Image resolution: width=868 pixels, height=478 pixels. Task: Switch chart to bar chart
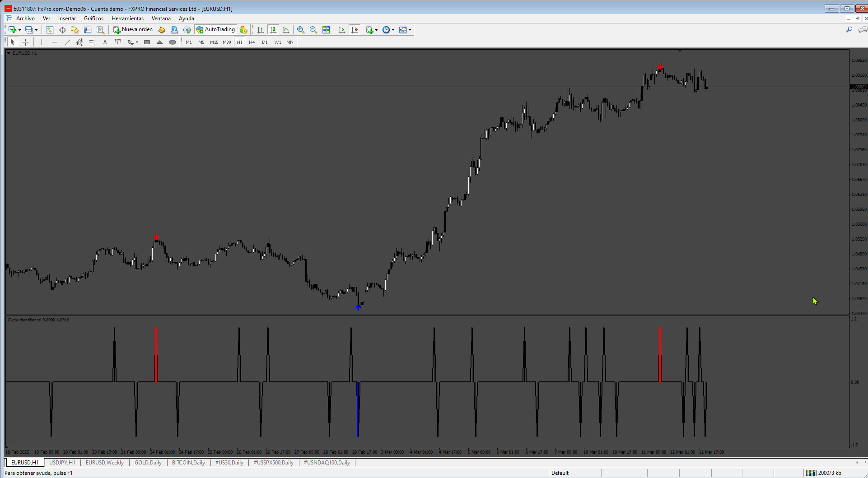coord(261,30)
